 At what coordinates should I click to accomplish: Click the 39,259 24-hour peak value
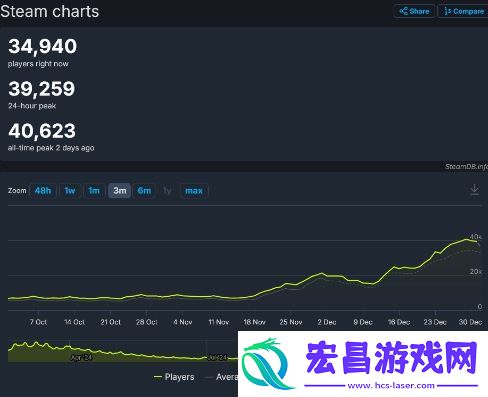[x=42, y=89]
